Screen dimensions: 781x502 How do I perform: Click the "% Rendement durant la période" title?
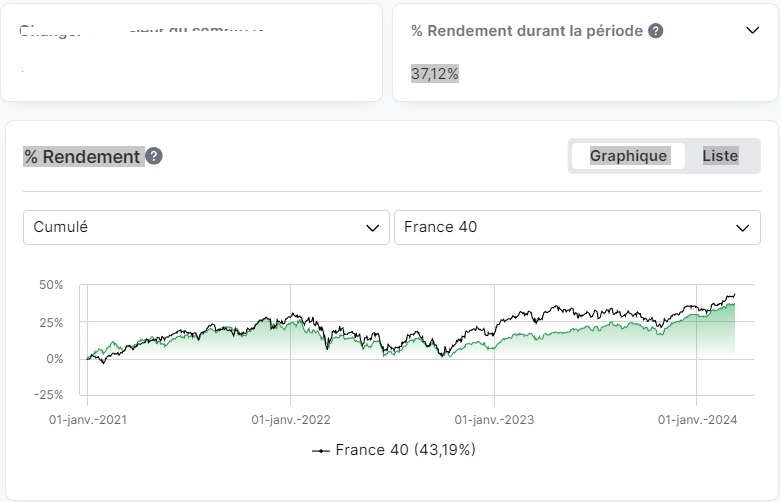(x=526, y=31)
